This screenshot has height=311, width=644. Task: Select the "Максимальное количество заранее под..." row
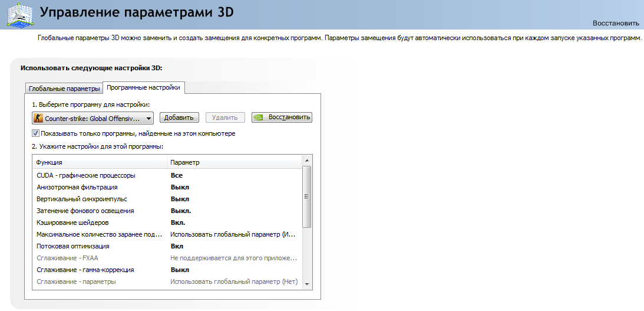[x=167, y=234]
